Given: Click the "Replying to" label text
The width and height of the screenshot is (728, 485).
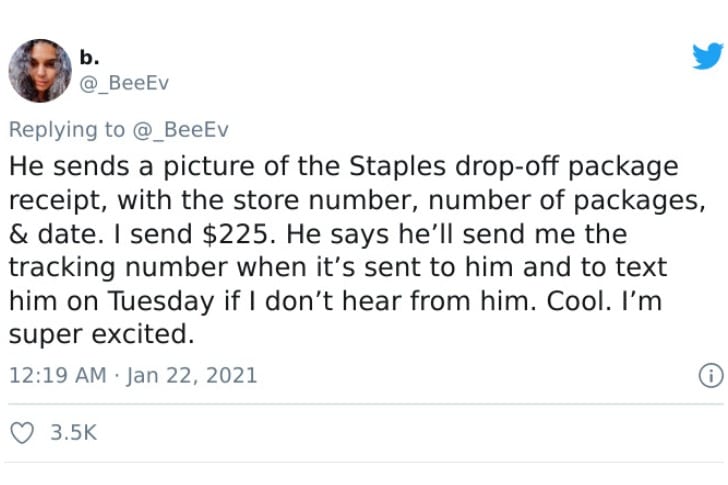Looking at the screenshot, I should (x=67, y=129).
